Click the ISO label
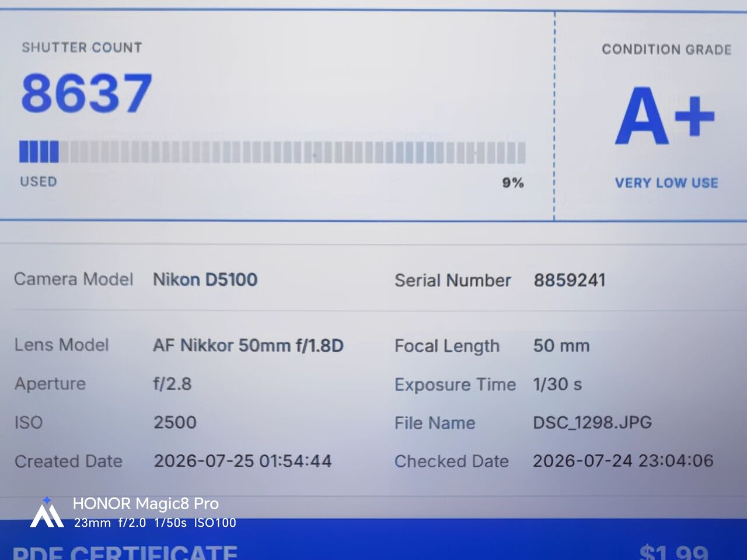Image resolution: width=747 pixels, height=560 pixels. click(x=29, y=422)
